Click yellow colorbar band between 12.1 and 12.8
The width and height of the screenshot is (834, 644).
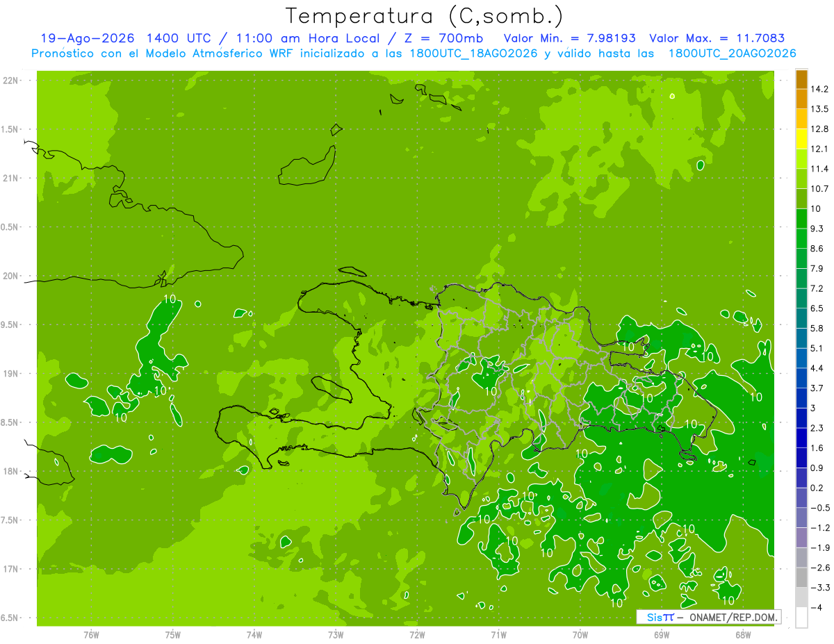801,139
